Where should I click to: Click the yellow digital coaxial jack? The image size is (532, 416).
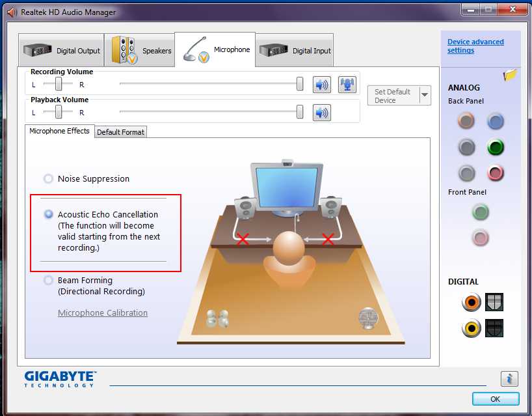(x=472, y=328)
